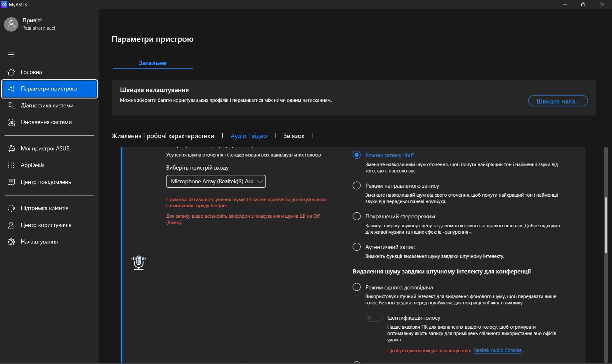Click the My ASUS devices icon
The width and height of the screenshot is (612, 364).
[11, 149]
